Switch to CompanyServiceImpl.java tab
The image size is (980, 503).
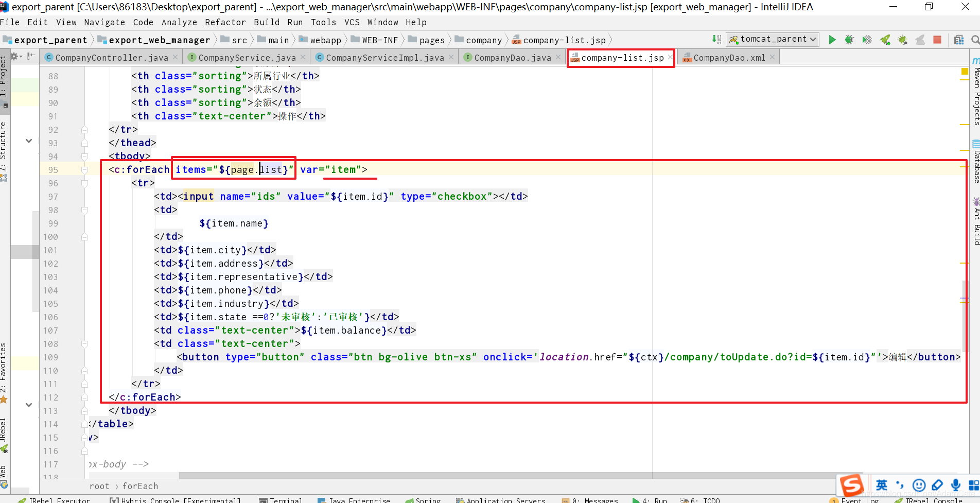point(384,58)
